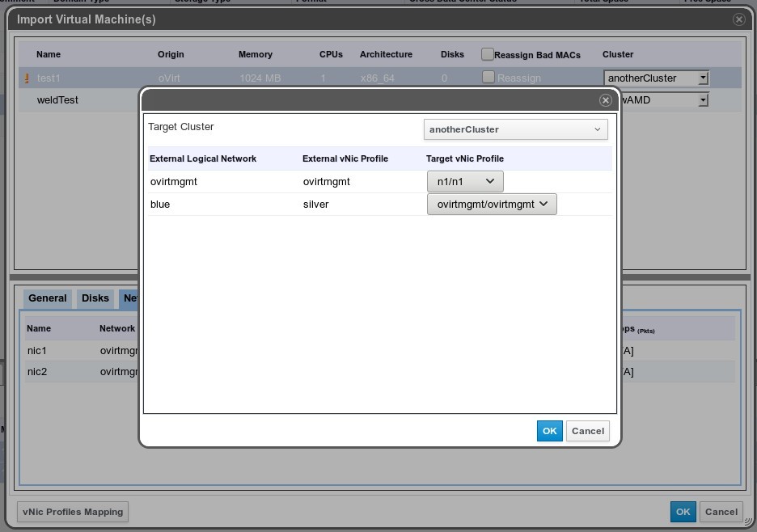
Task: Click the Name column header
Action: pos(48,54)
